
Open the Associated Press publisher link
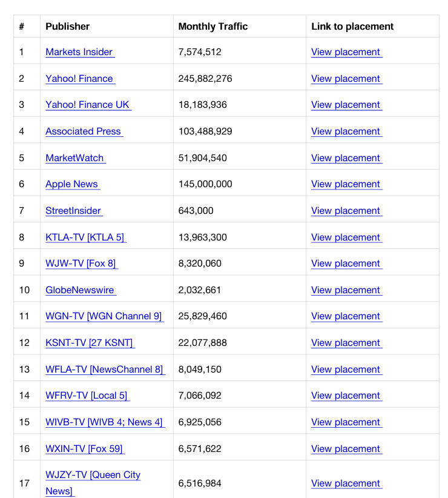coord(84,131)
